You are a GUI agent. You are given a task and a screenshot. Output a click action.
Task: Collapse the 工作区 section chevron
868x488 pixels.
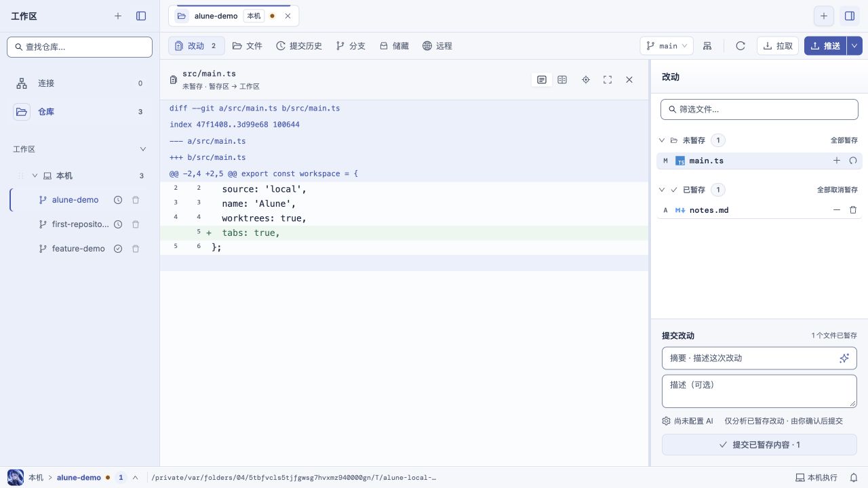[x=143, y=149]
